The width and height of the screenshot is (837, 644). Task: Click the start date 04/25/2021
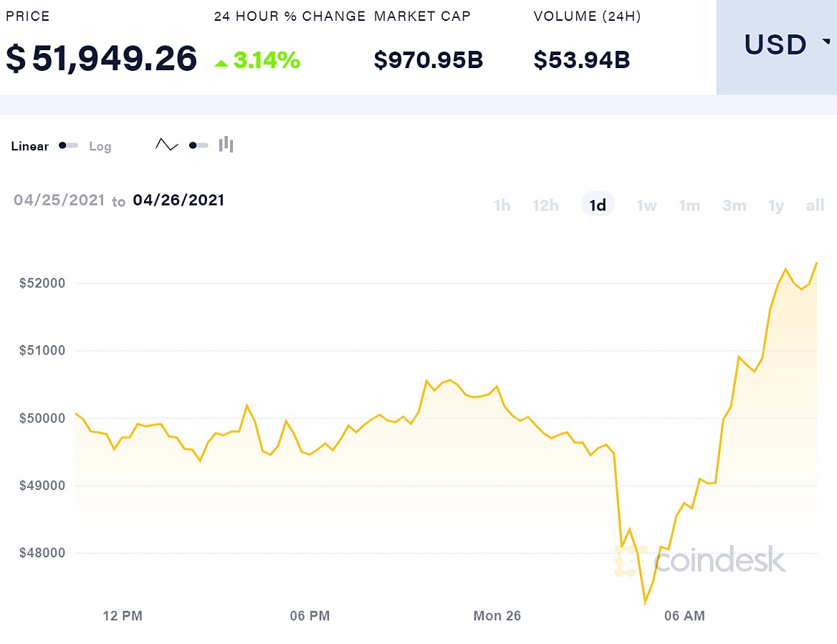tap(59, 200)
